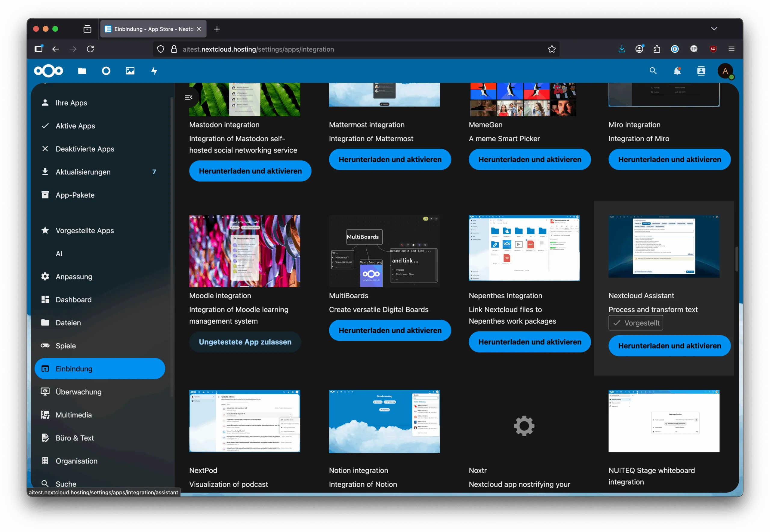
Task: Collapse the app navigation sidebar toggle
Action: click(189, 97)
